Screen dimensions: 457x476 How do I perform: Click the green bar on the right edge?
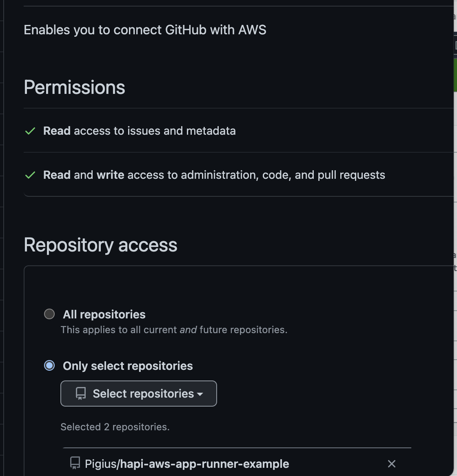tap(455, 75)
